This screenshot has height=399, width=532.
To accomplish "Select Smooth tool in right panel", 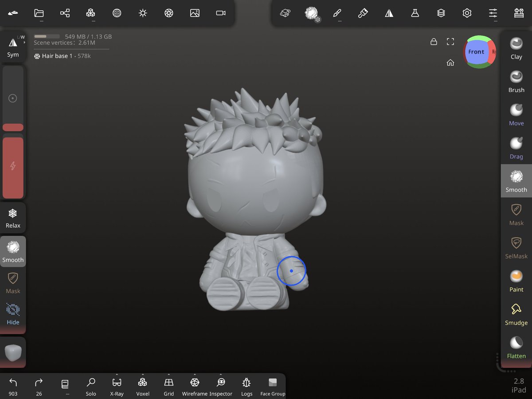I will [x=516, y=181].
